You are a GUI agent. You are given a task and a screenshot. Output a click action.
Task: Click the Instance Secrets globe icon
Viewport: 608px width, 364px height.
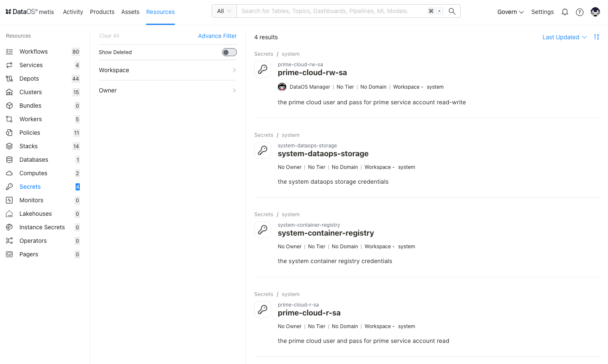tap(9, 227)
